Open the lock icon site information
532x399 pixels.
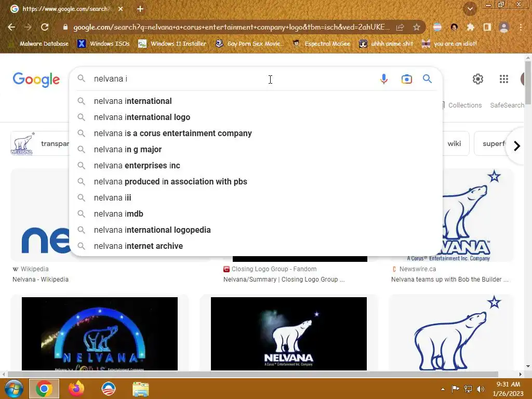(65, 27)
